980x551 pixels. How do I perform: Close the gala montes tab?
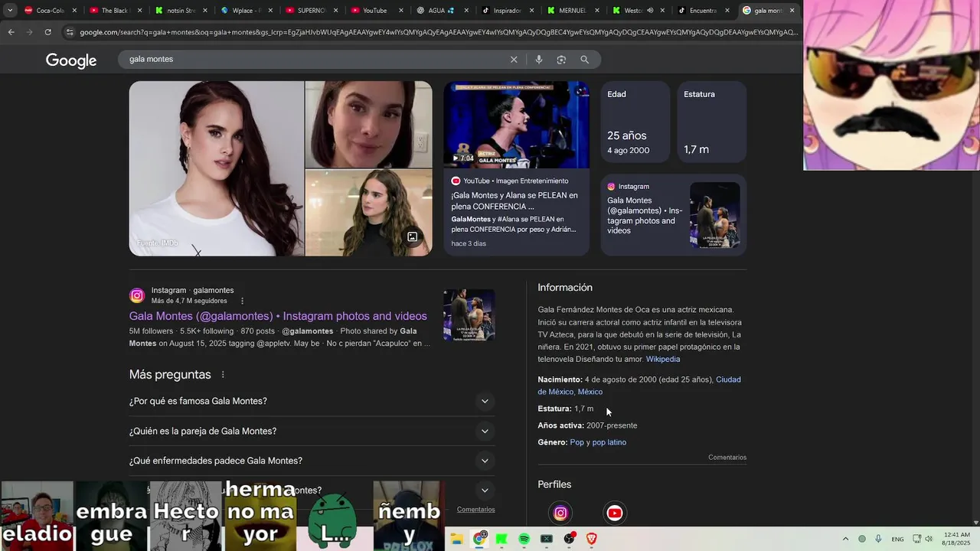[792, 11]
